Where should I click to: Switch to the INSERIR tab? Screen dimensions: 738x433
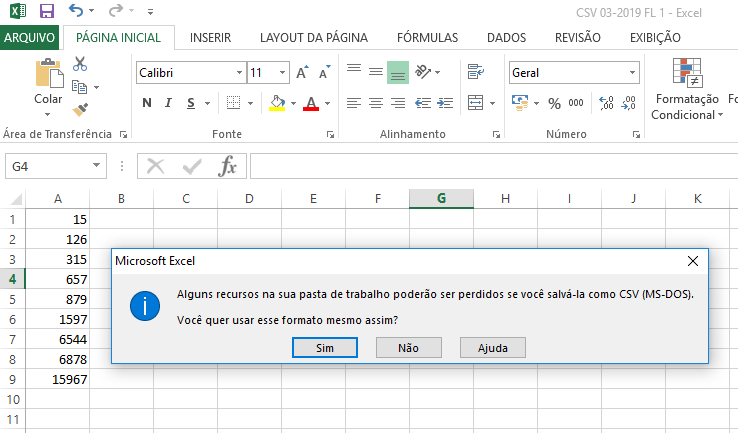click(210, 37)
